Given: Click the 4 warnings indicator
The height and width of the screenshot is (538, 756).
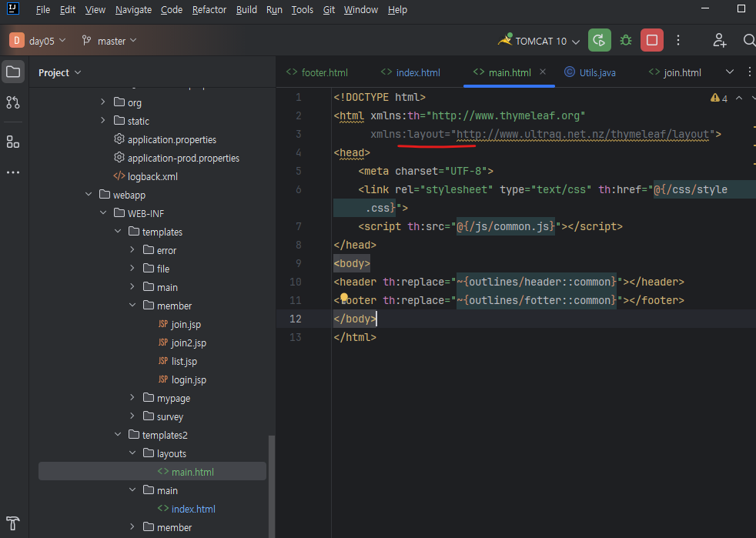Looking at the screenshot, I should (719, 99).
